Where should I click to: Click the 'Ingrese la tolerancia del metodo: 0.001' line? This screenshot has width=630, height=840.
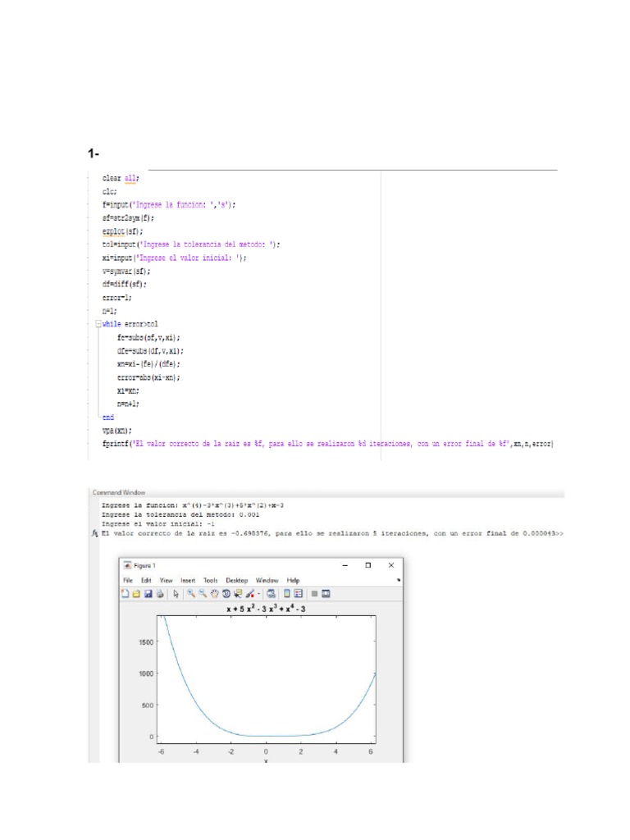pos(180,515)
